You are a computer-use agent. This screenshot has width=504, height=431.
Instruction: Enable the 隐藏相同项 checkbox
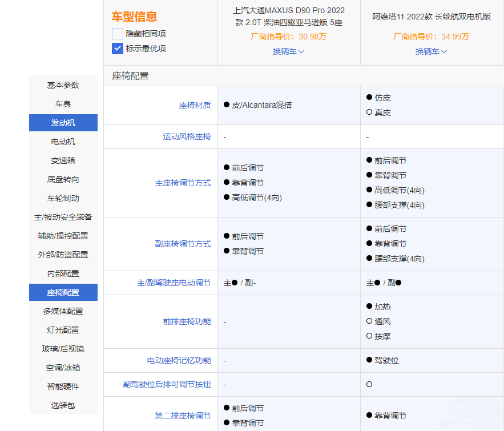(118, 34)
